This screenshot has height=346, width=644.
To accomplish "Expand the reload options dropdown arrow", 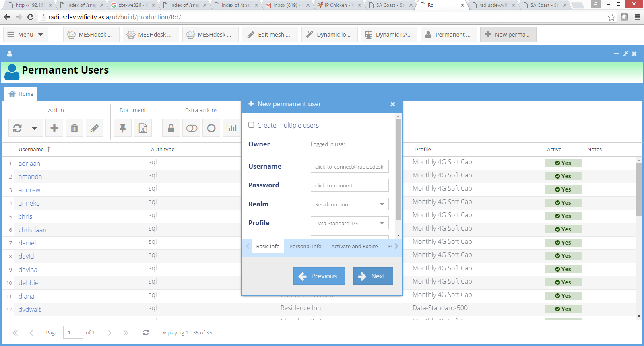I will pyautogui.click(x=35, y=128).
